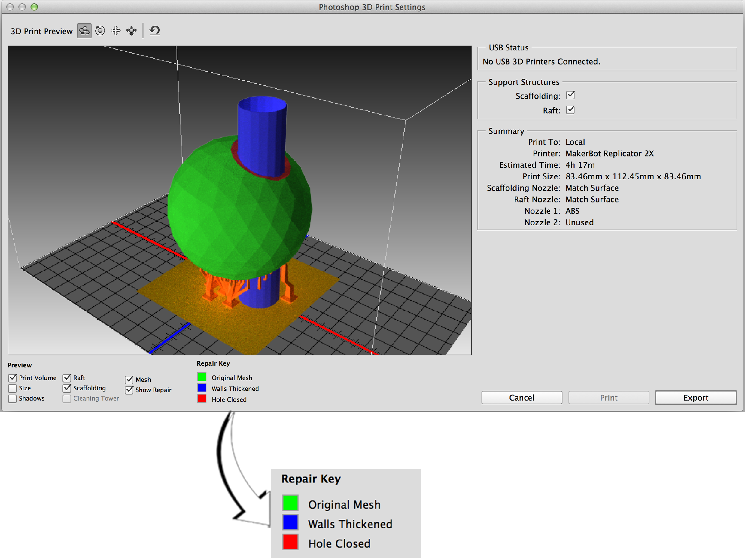Click the green Original Mesh swatch
Viewport: 745px width, 560px height.
coord(202,377)
